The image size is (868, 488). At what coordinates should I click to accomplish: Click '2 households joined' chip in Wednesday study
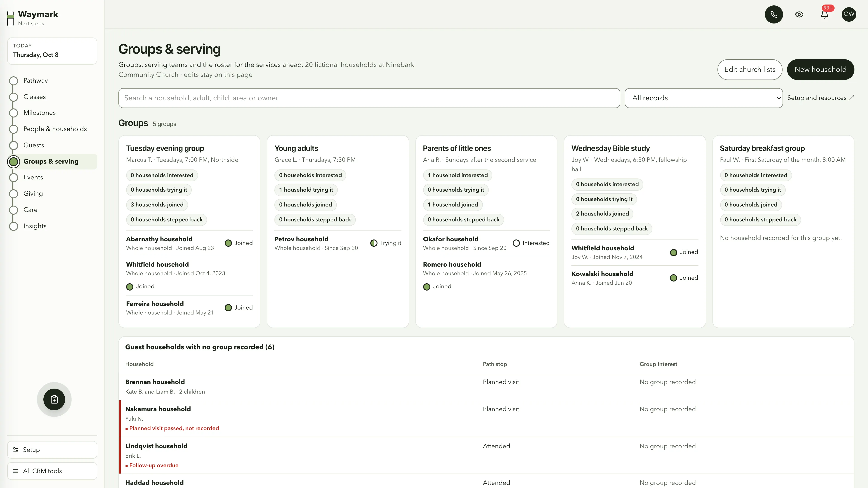602,214
